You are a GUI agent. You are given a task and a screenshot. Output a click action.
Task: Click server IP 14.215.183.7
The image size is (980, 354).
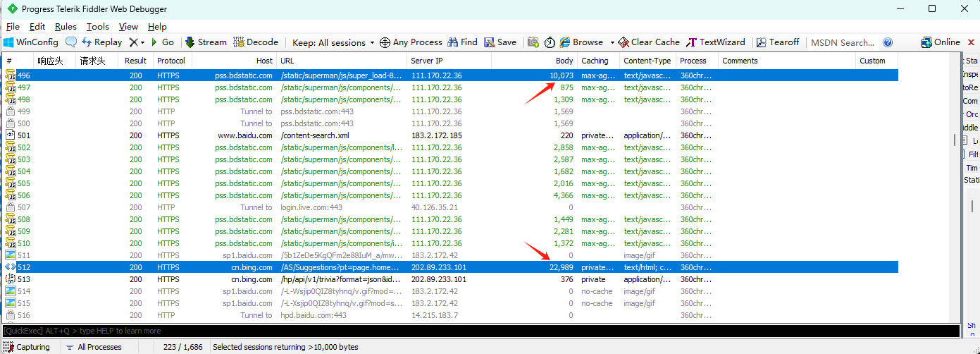click(x=435, y=315)
